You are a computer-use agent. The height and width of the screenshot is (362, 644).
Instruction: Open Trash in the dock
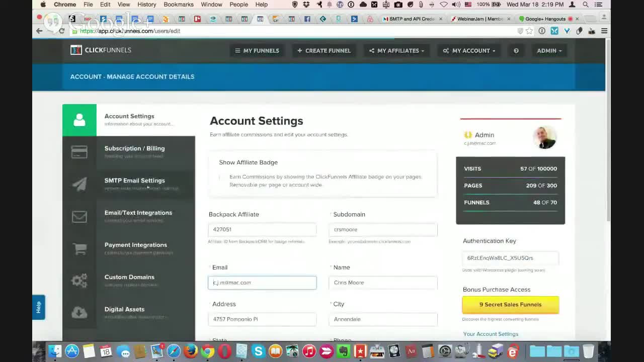coord(588,351)
